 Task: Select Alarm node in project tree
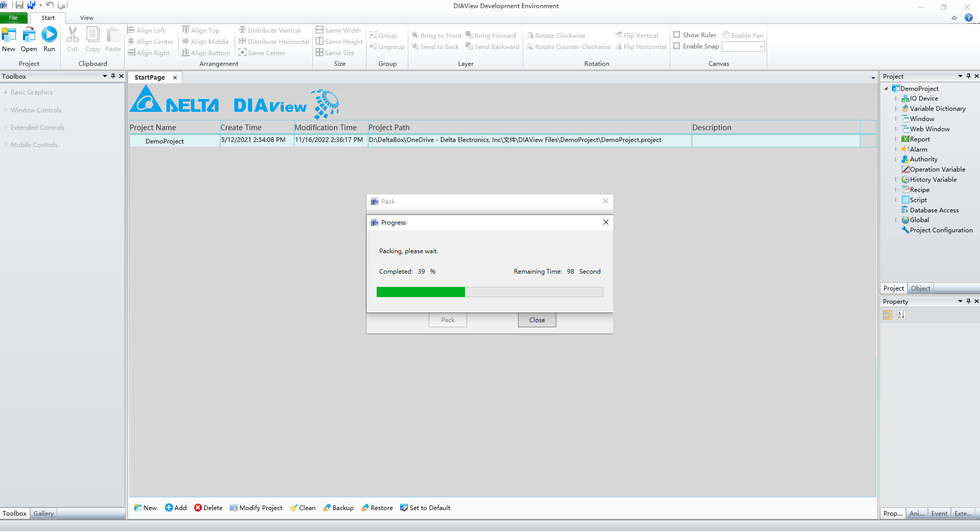pos(919,150)
